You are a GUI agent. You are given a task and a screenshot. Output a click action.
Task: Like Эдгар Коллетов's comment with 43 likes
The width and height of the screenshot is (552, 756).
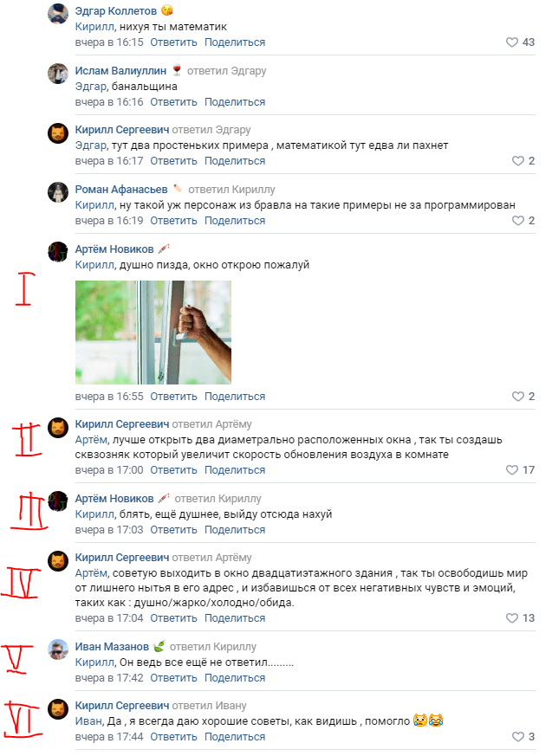(x=512, y=42)
